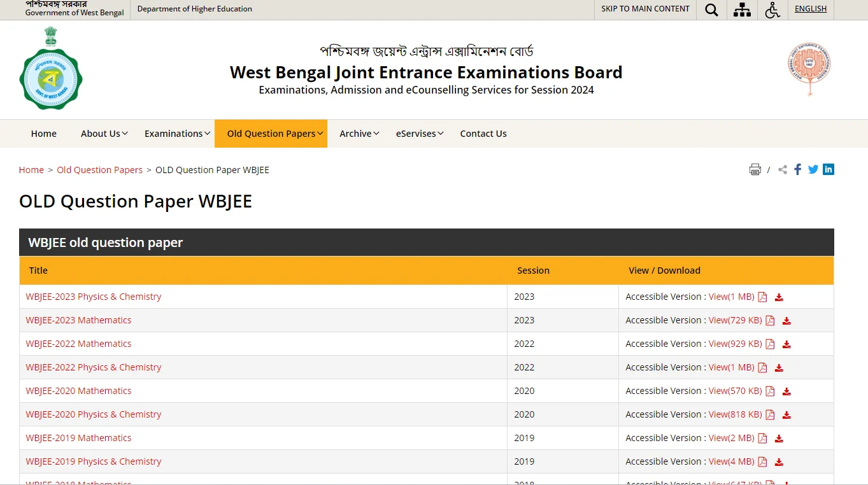The height and width of the screenshot is (485, 868).
Task: Download WBJEE-2023 Physics & Chemistry paper
Action: click(779, 297)
